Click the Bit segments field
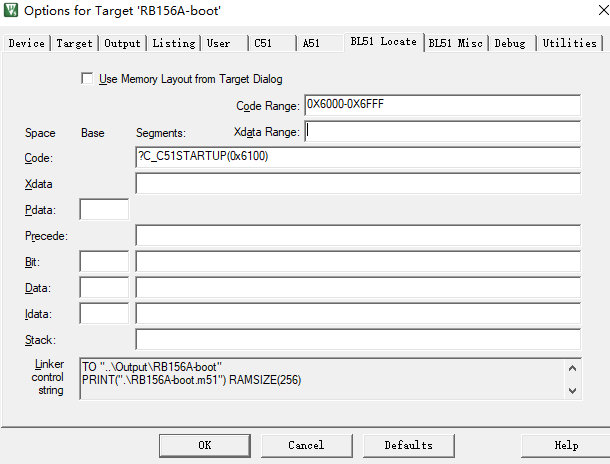 click(358, 261)
